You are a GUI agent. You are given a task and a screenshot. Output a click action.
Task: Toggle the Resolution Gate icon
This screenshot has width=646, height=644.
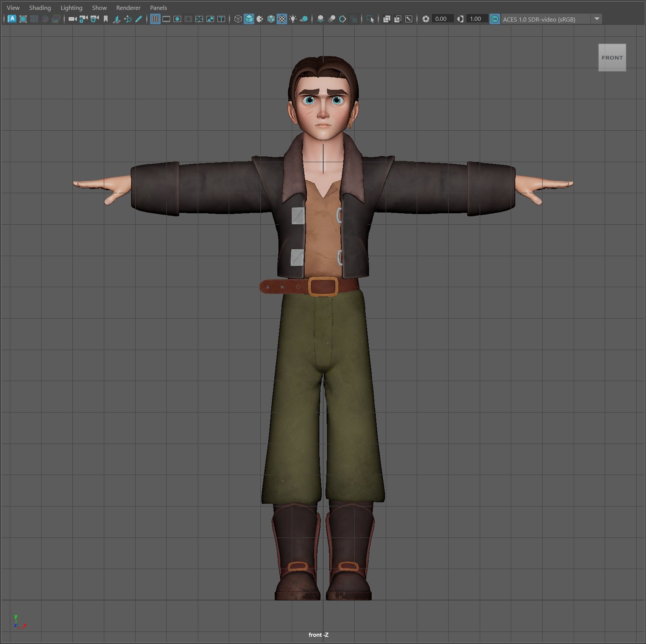point(177,19)
